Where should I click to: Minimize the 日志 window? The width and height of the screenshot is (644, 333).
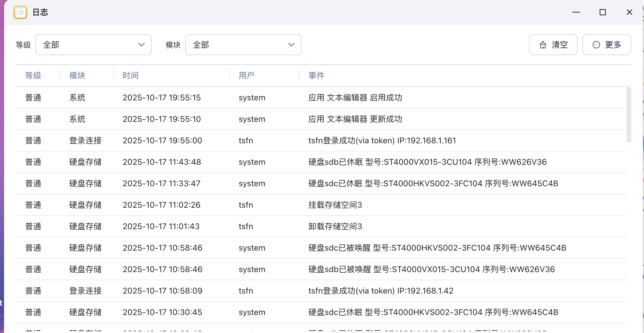pyautogui.click(x=576, y=12)
